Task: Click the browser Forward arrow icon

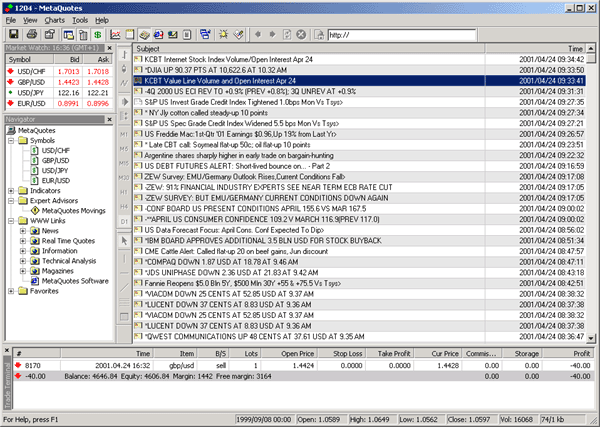Action: (272, 35)
